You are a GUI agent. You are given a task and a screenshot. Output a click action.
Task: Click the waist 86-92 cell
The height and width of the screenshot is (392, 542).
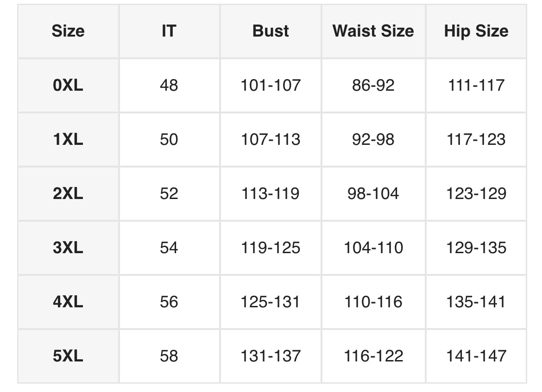point(373,85)
